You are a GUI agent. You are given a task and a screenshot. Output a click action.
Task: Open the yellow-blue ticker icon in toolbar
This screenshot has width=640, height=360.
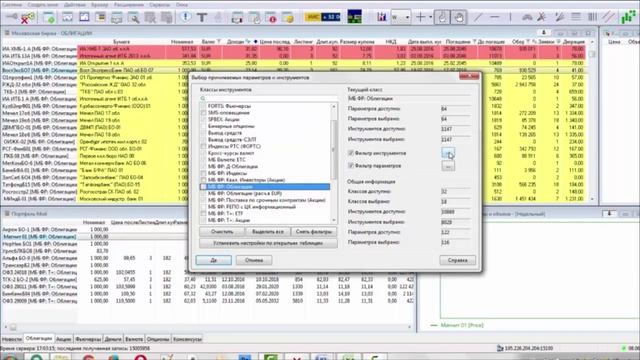tap(322, 17)
